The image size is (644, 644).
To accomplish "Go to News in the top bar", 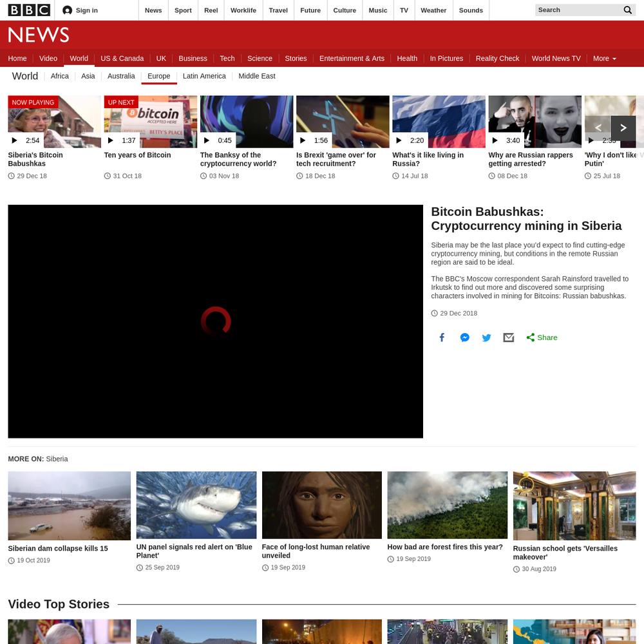I will (153, 10).
